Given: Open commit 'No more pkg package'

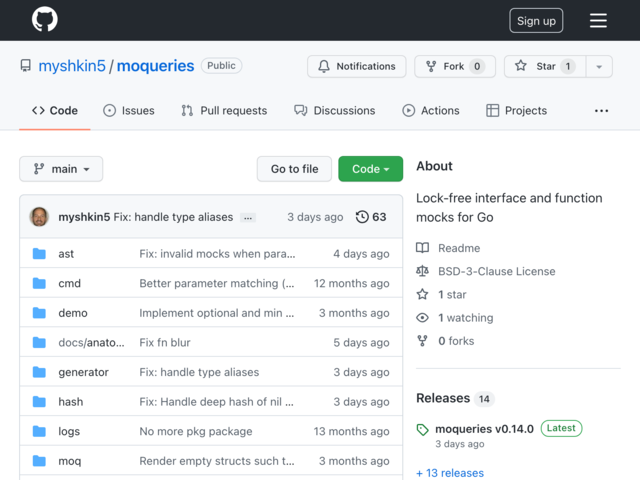Looking at the screenshot, I should pos(196,431).
